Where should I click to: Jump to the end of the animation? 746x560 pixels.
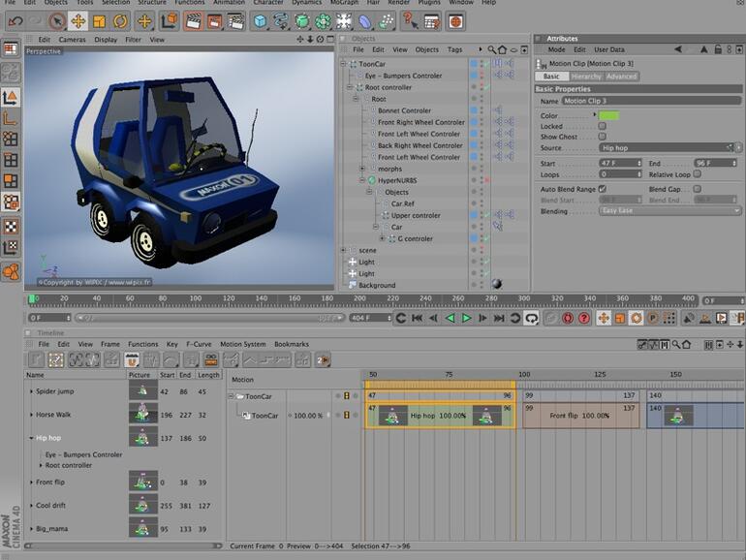point(499,318)
